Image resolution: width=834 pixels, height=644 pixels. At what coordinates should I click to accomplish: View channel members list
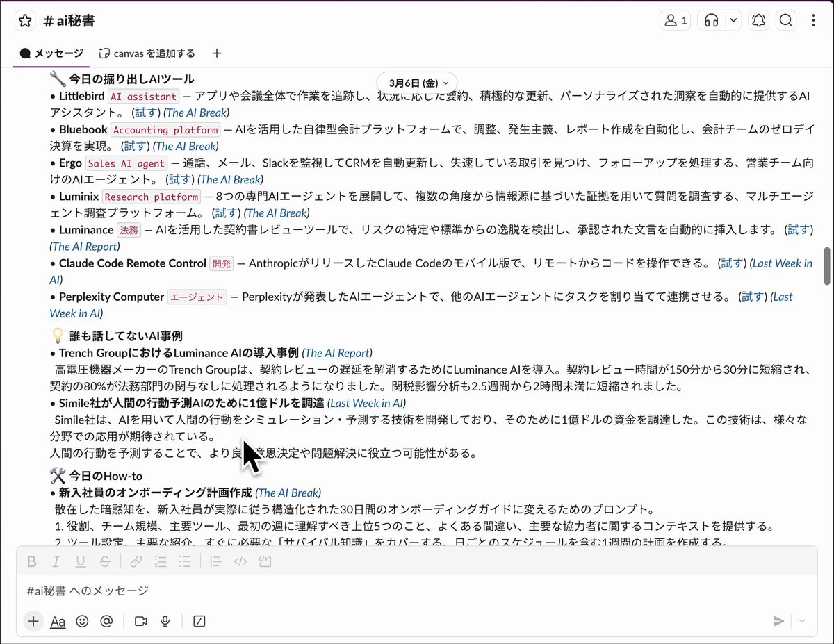coord(676,21)
